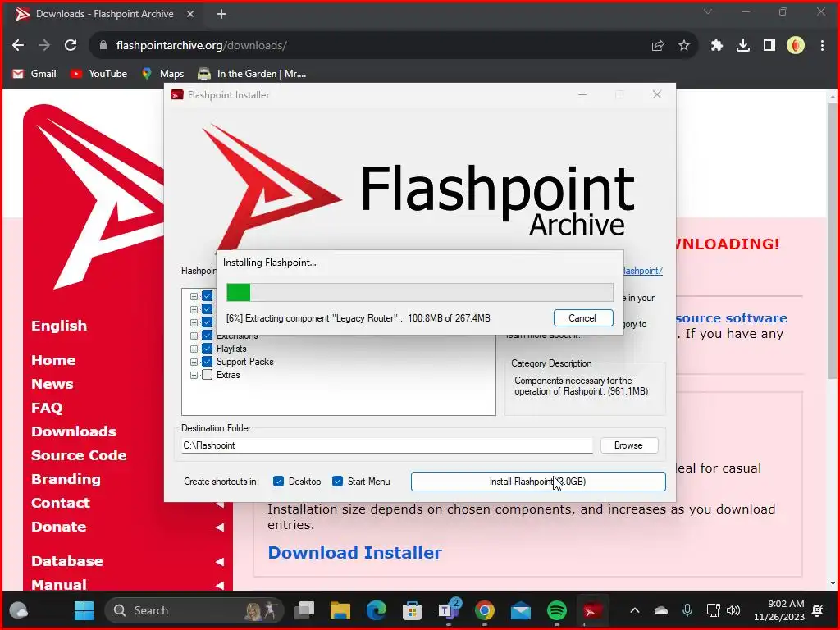Toggle the Chrome side panel icon
This screenshot has width=840, height=630.
point(769,46)
